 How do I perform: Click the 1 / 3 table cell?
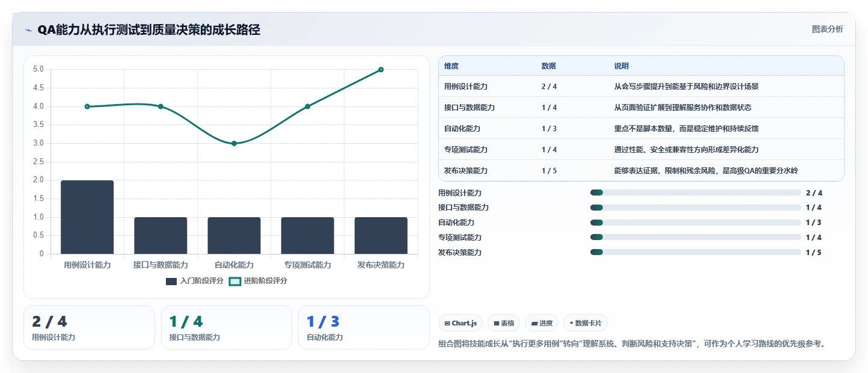click(x=549, y=129)
